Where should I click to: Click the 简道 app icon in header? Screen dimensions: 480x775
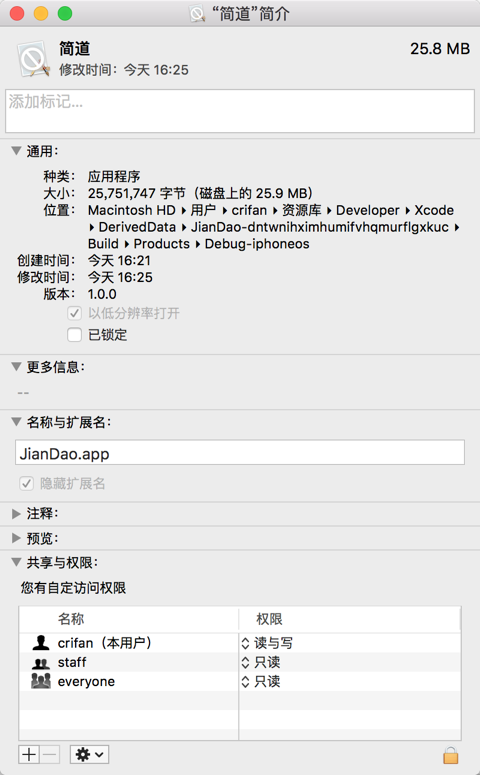pyautogui.click(x=34, y=59)
